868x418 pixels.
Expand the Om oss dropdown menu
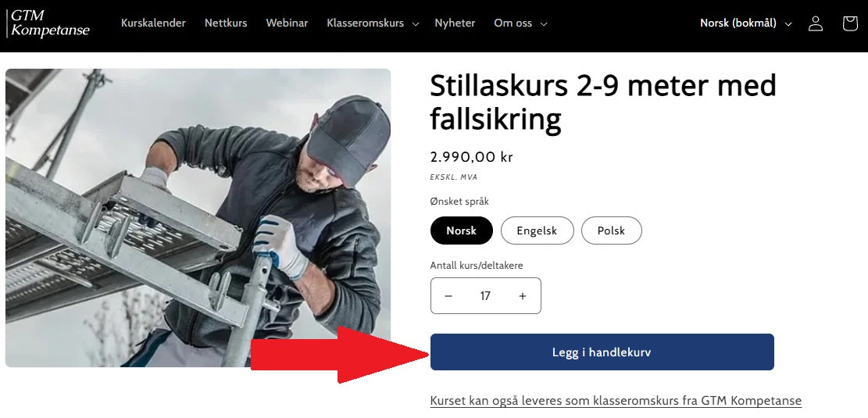point(520,23)
